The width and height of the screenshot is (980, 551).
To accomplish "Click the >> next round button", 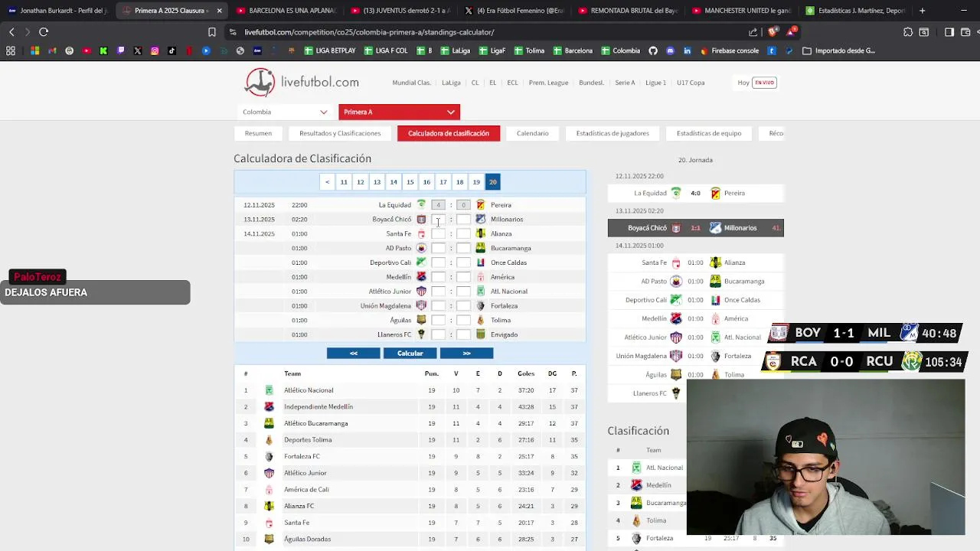I will point(466,354).
